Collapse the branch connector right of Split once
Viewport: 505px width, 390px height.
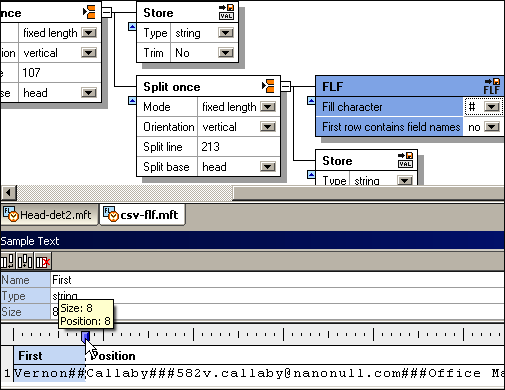pos(286,86)
